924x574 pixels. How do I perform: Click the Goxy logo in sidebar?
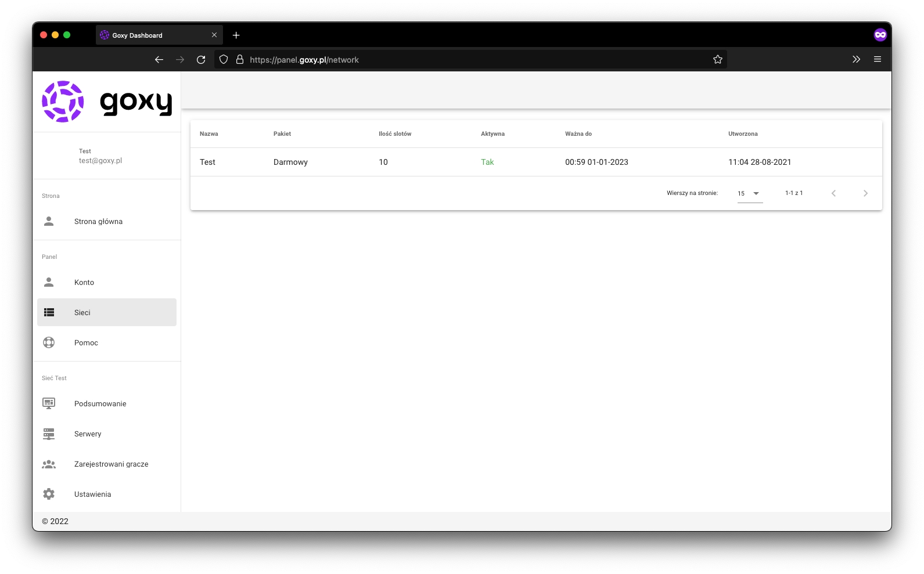tap(107, 102)
